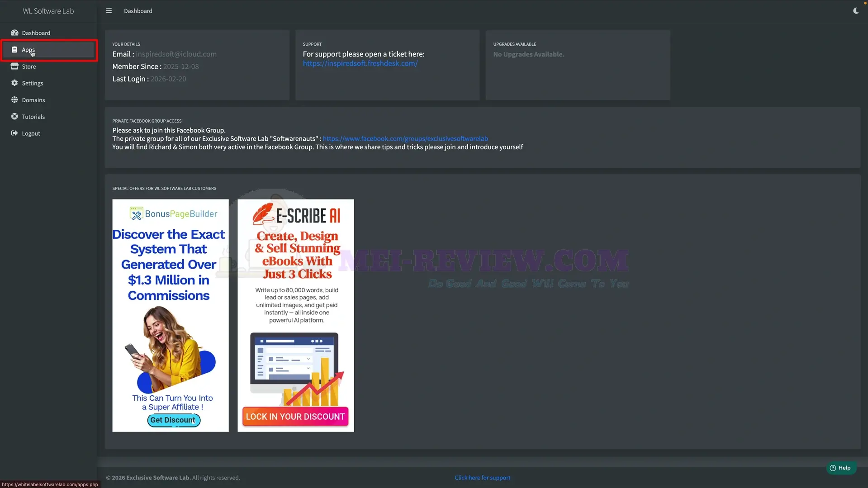Image resolution: width=868 pixels, height=488 pixels.
Task: Open the Facebook group exclusivesoftwarelab link
Action: 405,138
